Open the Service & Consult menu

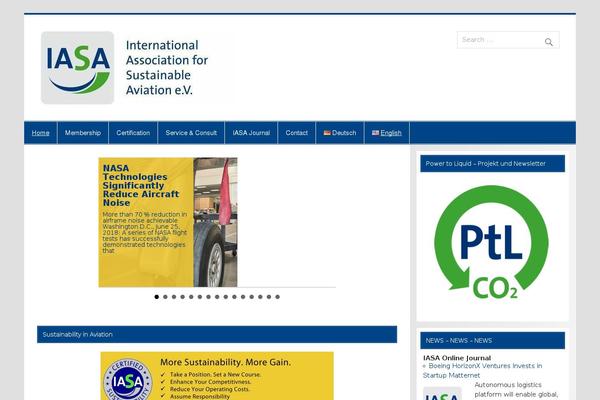point(191,133)
